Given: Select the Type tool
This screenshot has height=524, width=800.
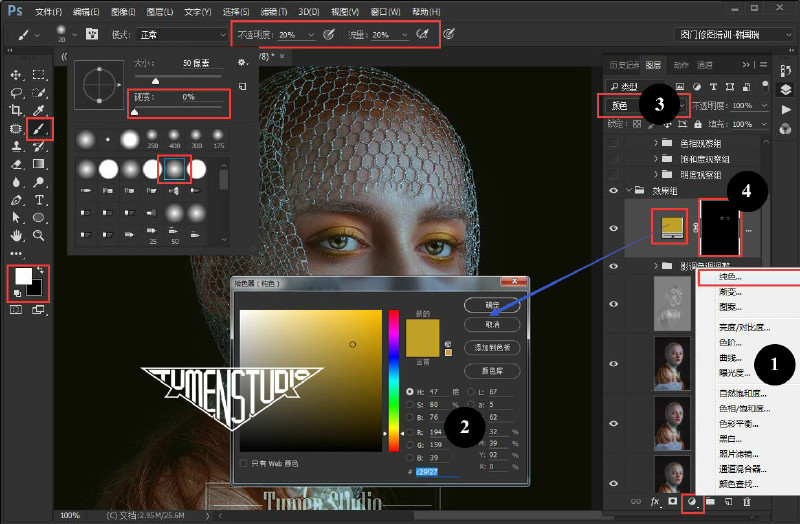Looking at the screenshot, I should pyautogui.click(x=39, y=200).
